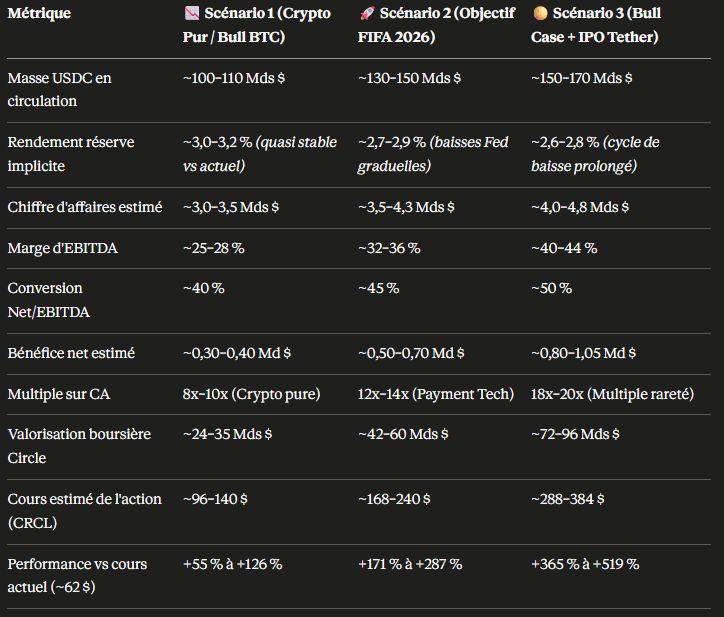Click the Scénario 2 Objectif FIFA 2026 header
This screenshot has width=724, height=617.
[436, 25]
